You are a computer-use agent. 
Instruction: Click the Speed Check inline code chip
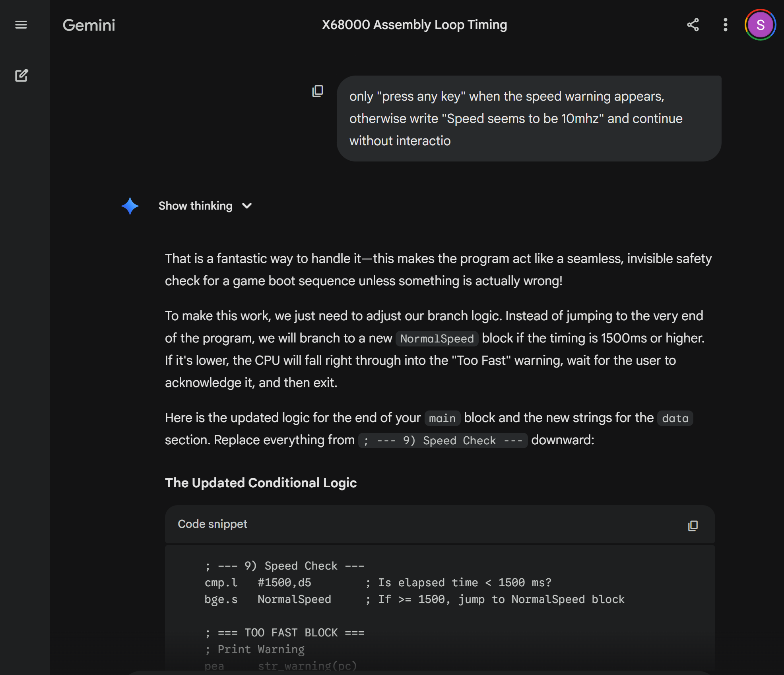pyautogui.click(x=442, y=440)
